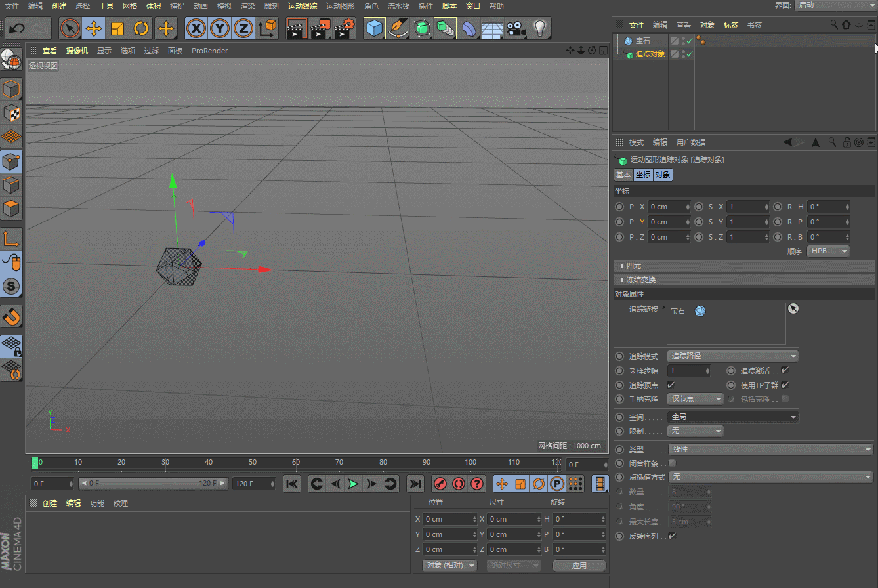Toggle the 反转序列 checkbox

click(x=672, y=536)
